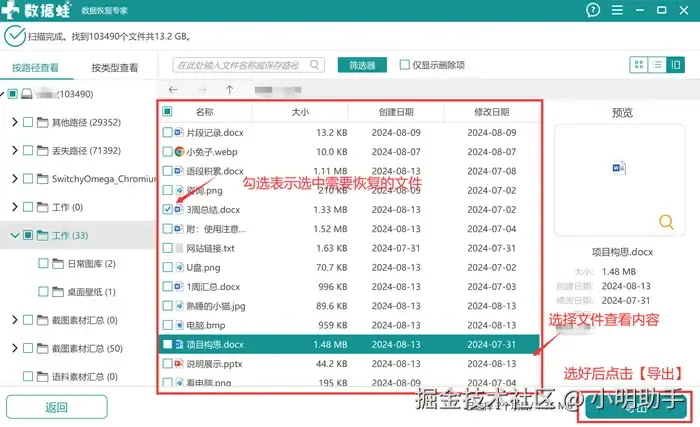Click the Word icon of 1周汇总.docx

pyautogui.click(x=179, y=286)
